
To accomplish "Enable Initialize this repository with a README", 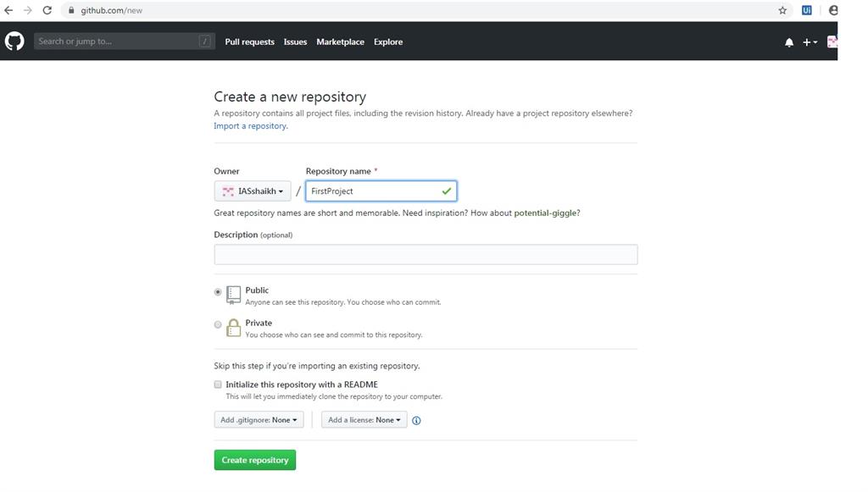I will click(x=218, y=384).
